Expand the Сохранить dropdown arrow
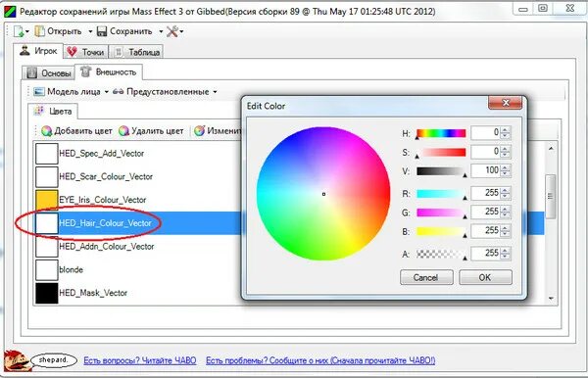 click(161, 32)
